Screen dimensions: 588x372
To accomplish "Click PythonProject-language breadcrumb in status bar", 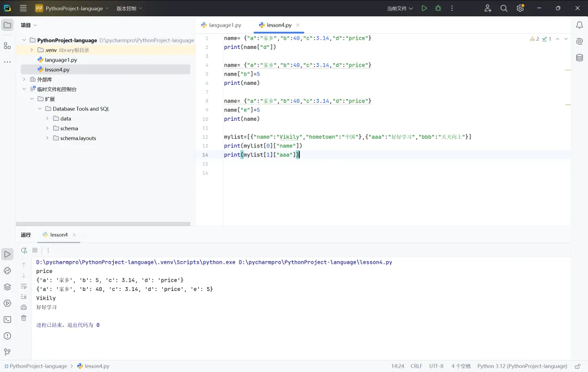I will pyautogui.click(x=36, y=367).
